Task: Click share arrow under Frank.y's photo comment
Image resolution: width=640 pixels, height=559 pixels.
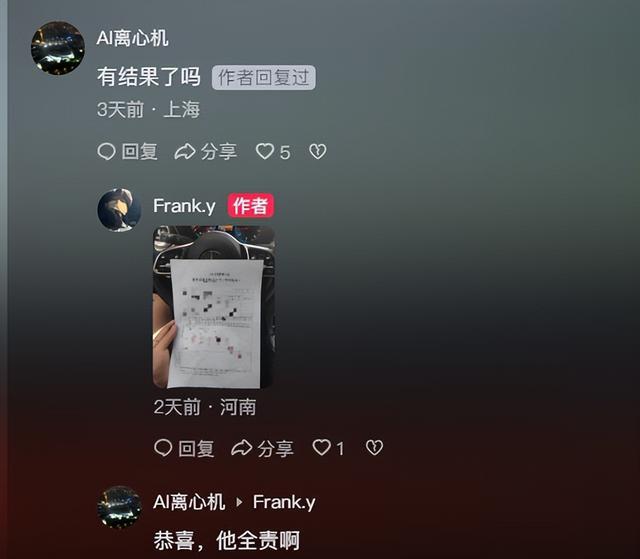Action: coord(242,448)
